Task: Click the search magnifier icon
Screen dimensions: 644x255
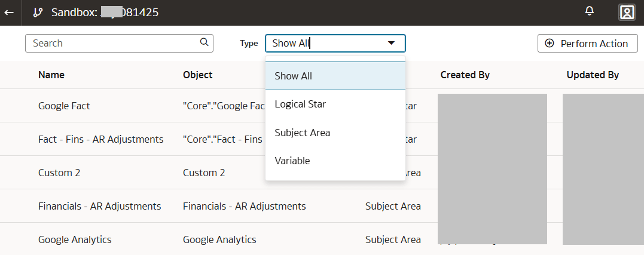Action: [204, 42]
